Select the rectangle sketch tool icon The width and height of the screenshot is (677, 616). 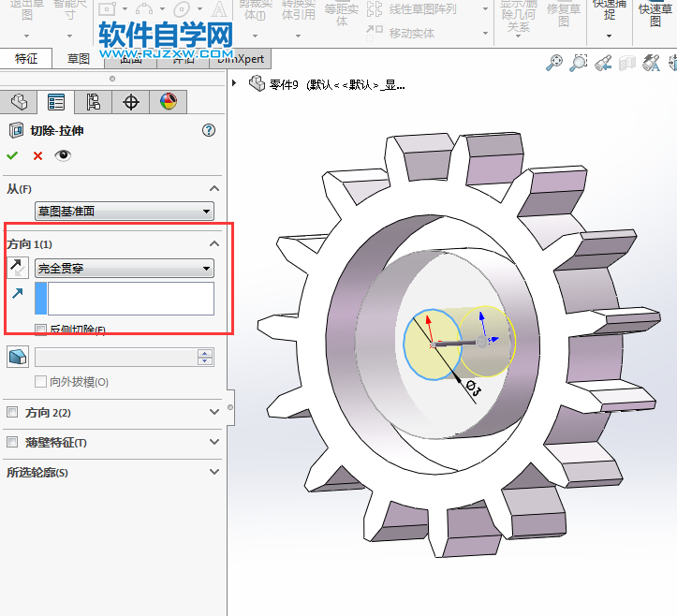pos(107,8)
